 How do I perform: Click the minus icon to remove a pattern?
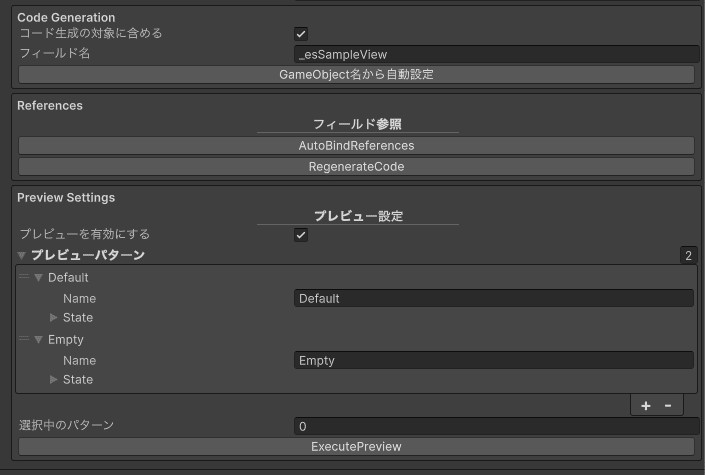click(x=668, y=405)
